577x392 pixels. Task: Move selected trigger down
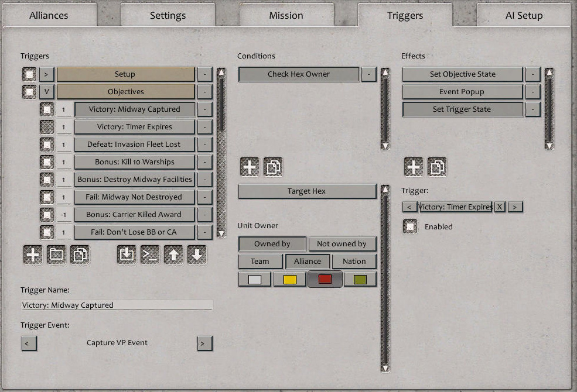tap(199, 255)
